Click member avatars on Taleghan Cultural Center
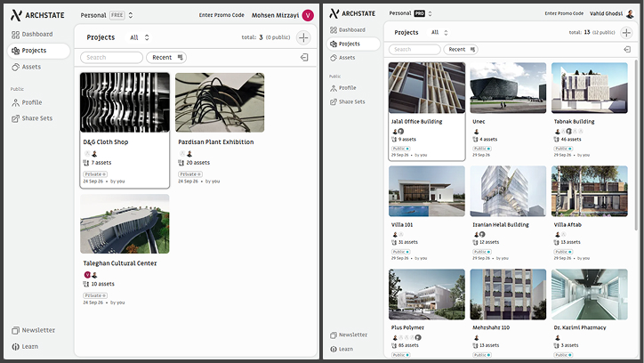Image resolution: width=644 pixels, height=363 pixels. click(x=91, y=275)
